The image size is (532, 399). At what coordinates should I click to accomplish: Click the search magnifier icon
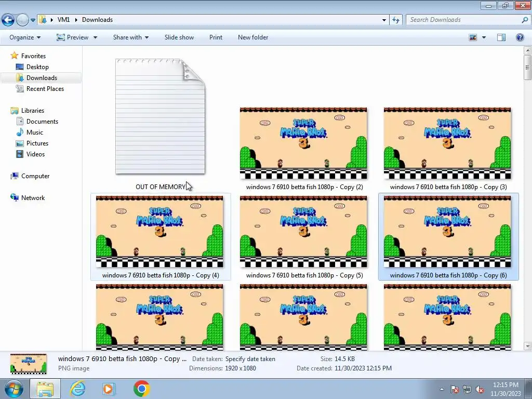click(525, 20)
